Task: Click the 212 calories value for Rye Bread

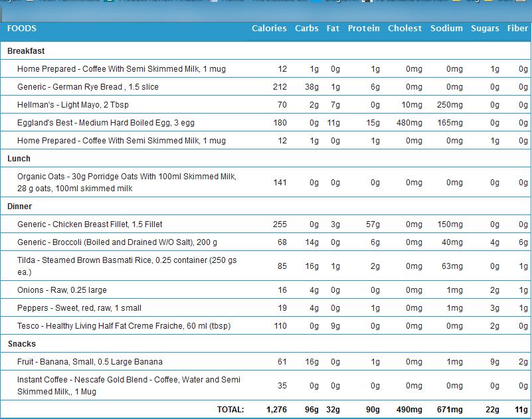Action: pyautogui.click(x=280, y=87)
